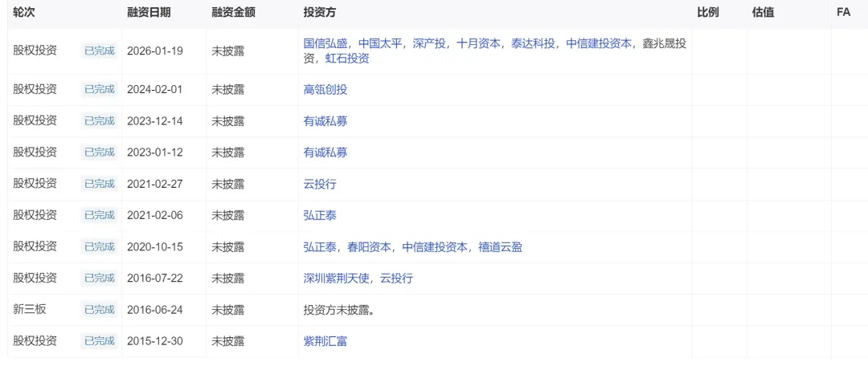
Task: Click 已完成 badge in the 2015-12-30 row
Action: (100, 341)
